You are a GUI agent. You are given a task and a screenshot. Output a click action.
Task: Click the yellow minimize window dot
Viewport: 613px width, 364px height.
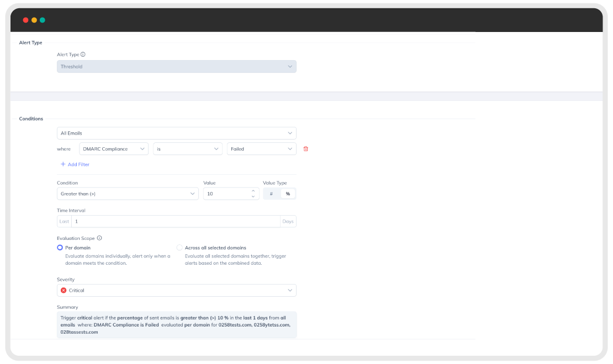coord(34,20)
